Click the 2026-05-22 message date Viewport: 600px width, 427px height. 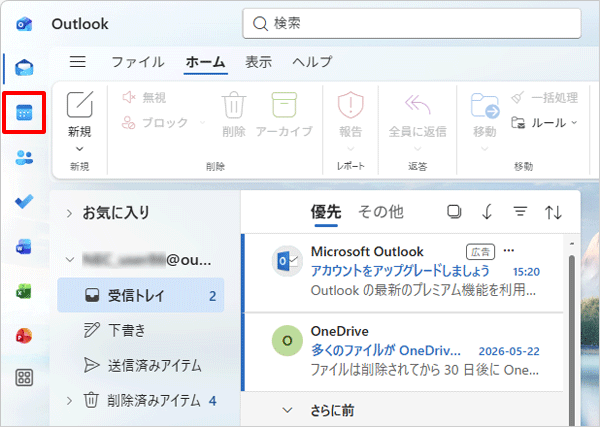pos(509,351)
